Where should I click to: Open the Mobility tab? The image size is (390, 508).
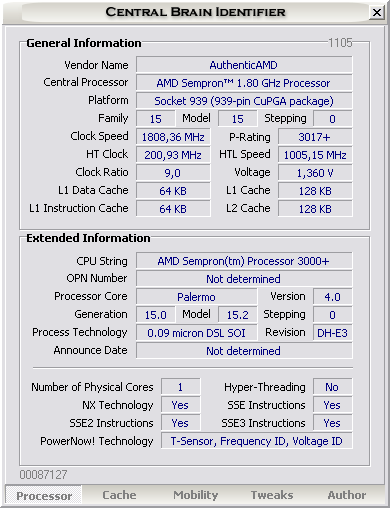(195, 495)
